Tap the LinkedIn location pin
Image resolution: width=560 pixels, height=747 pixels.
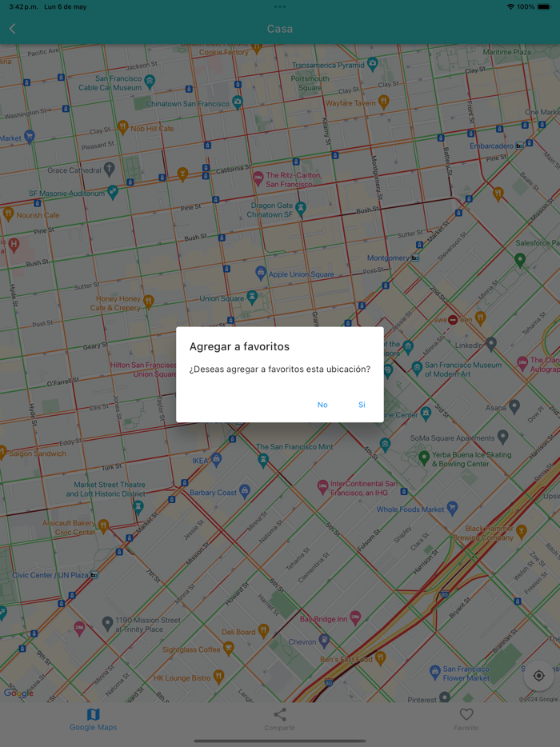point(491,343)
